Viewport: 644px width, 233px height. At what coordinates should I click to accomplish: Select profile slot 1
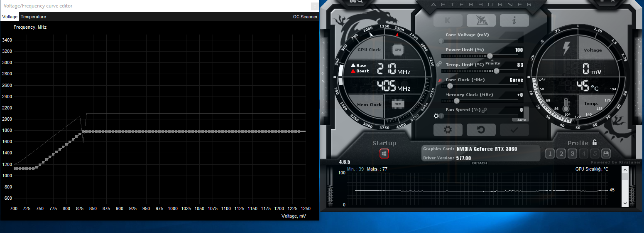(x=550, y=154)
